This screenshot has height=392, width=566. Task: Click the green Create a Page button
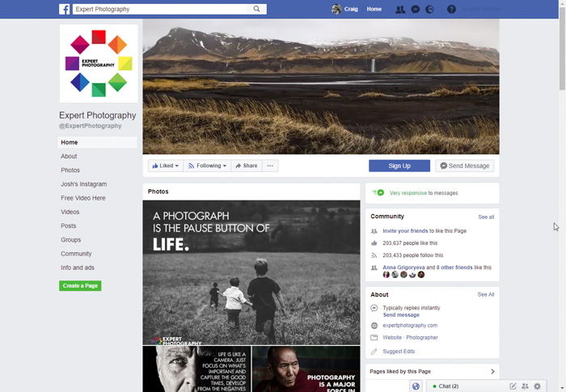point(80,286)
